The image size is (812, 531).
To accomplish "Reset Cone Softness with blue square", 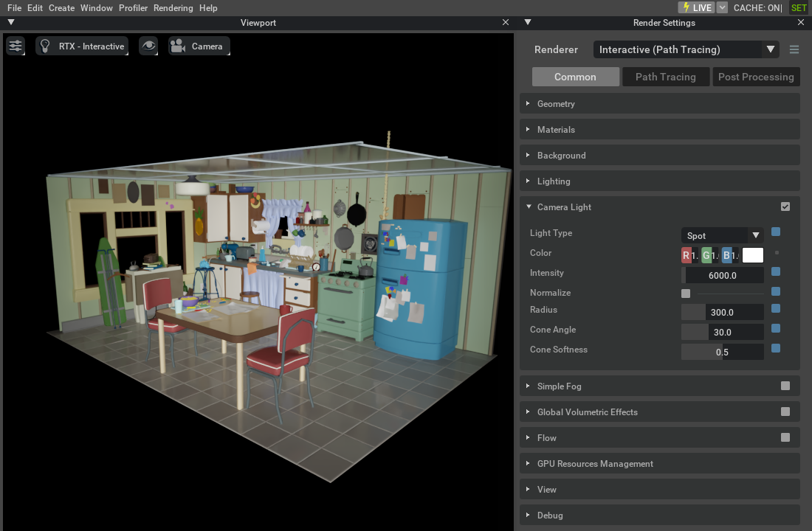I will [776, 348].
